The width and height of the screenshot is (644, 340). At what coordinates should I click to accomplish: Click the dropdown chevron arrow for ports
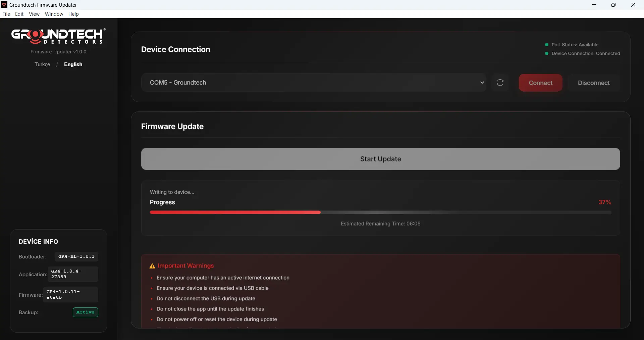[x=482, y=83]
